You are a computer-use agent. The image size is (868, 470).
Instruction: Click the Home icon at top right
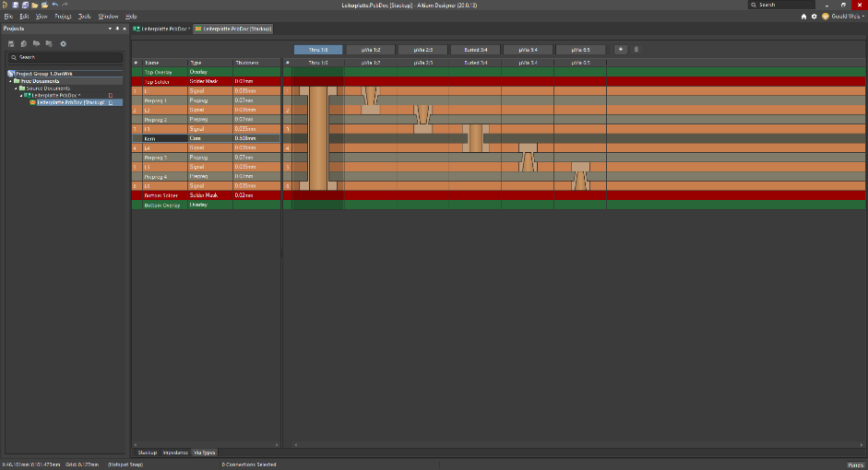[803, 17]
